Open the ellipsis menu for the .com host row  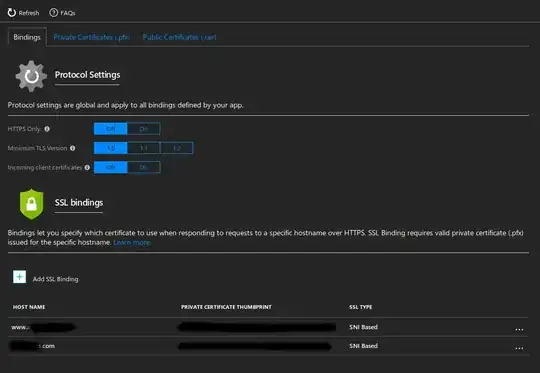coord(519,348)
